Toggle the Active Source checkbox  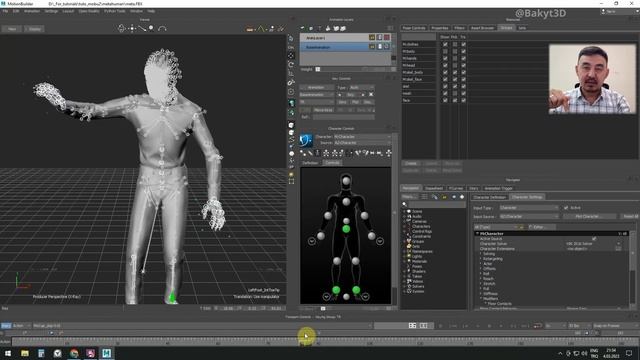(x=594, y=239)
